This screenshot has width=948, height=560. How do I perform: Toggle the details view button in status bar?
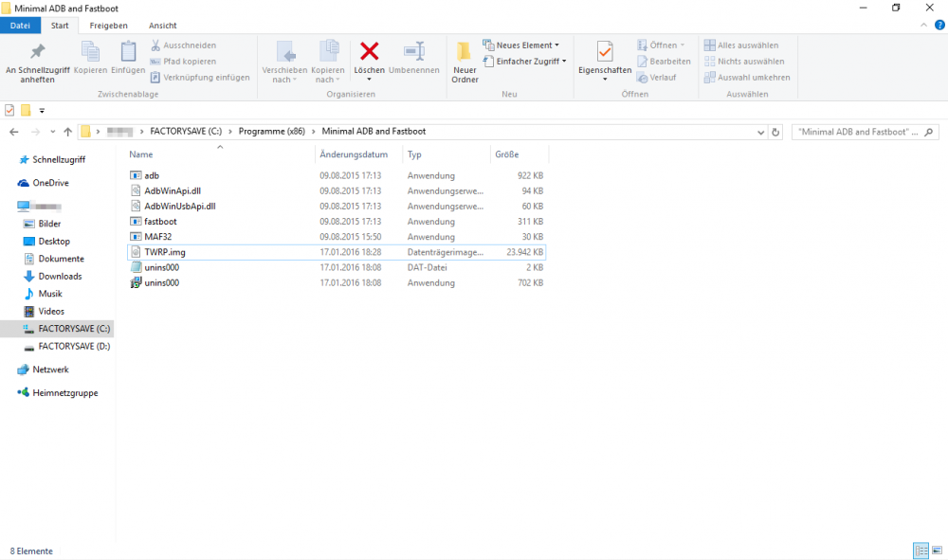(921, 551)
